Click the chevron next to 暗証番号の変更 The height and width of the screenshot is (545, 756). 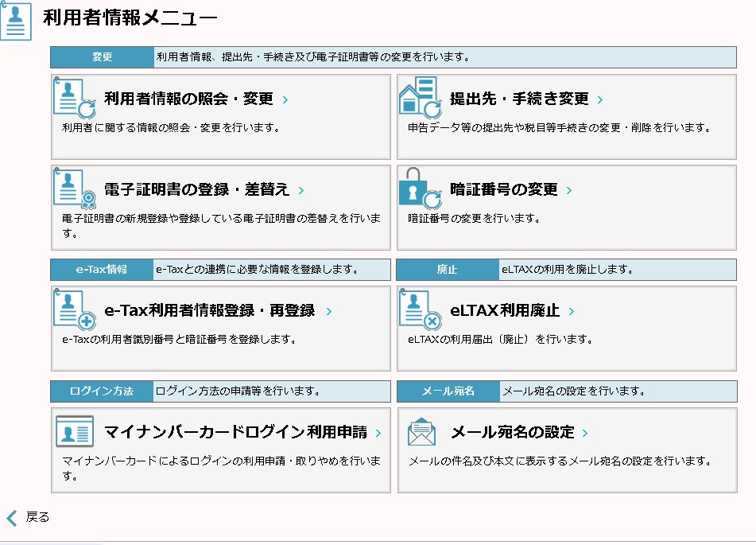tap(569, 191)
